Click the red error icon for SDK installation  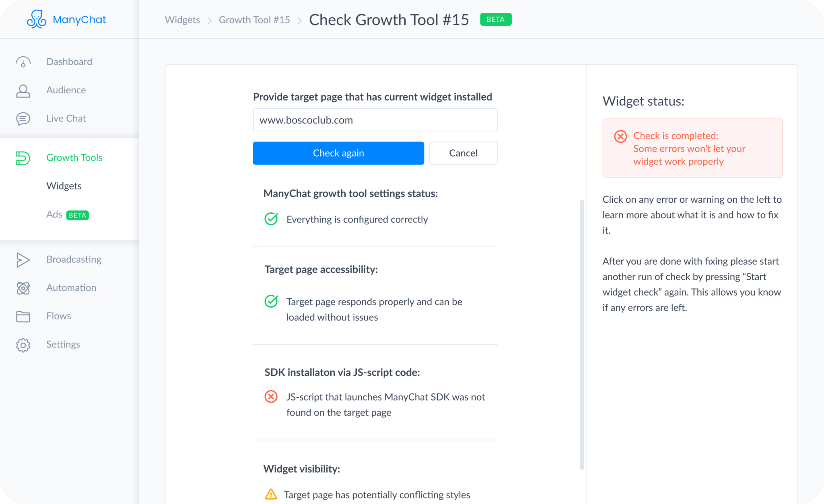click(271, 397)
